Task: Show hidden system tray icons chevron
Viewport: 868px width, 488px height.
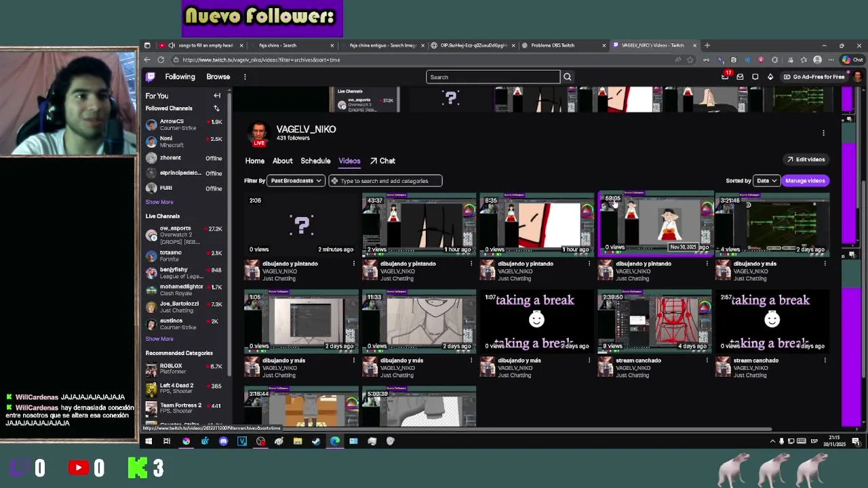Action: 772,441
